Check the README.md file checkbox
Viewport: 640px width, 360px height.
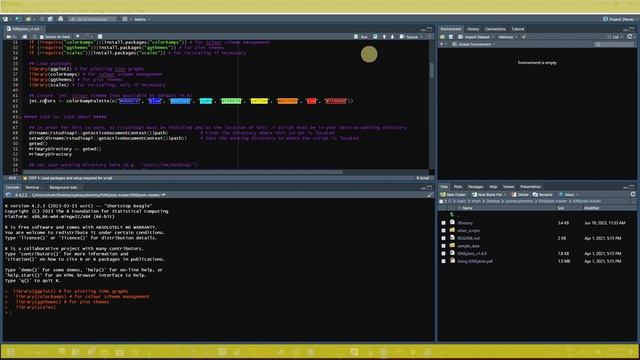(443, 238)
